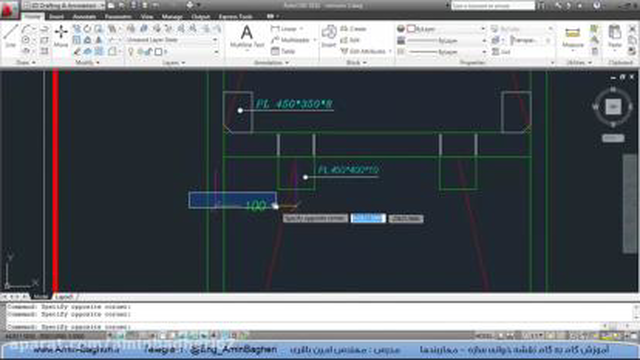Select the Rotate tool in Modify panel

87,29
